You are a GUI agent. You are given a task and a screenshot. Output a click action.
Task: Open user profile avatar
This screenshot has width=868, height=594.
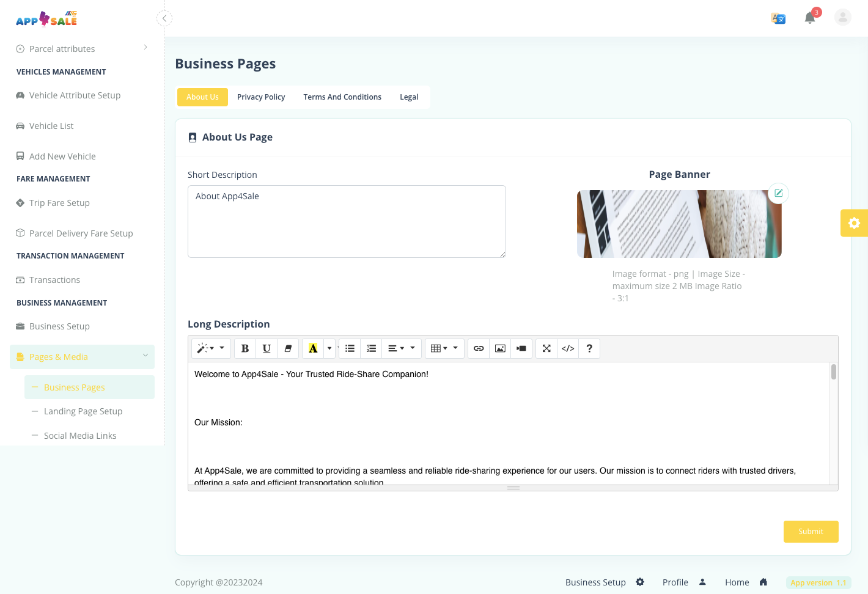coord(843,17)
